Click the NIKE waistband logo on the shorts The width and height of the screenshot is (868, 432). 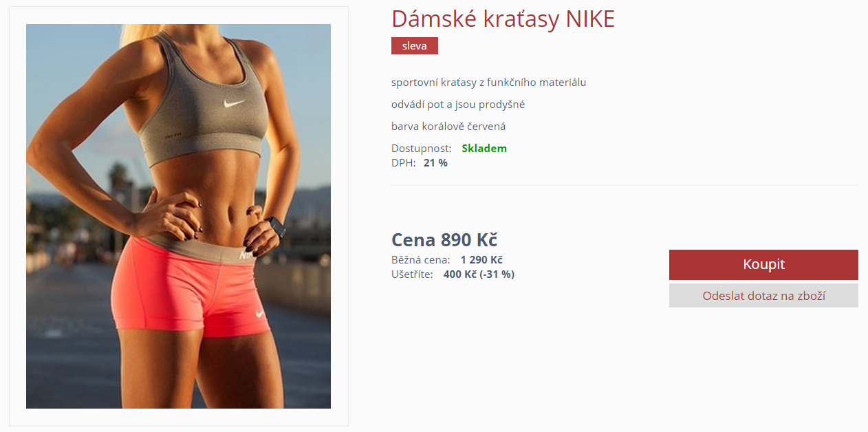(246, 254)
